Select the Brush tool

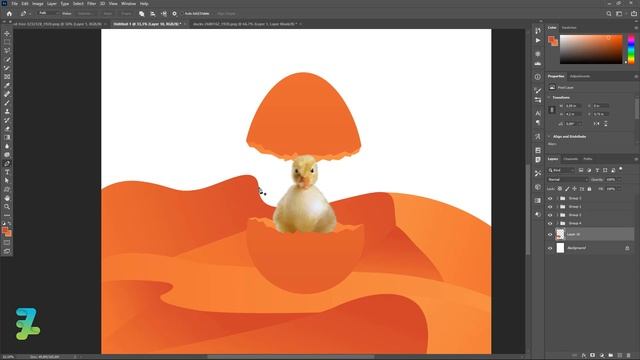(x=7, y=102)
